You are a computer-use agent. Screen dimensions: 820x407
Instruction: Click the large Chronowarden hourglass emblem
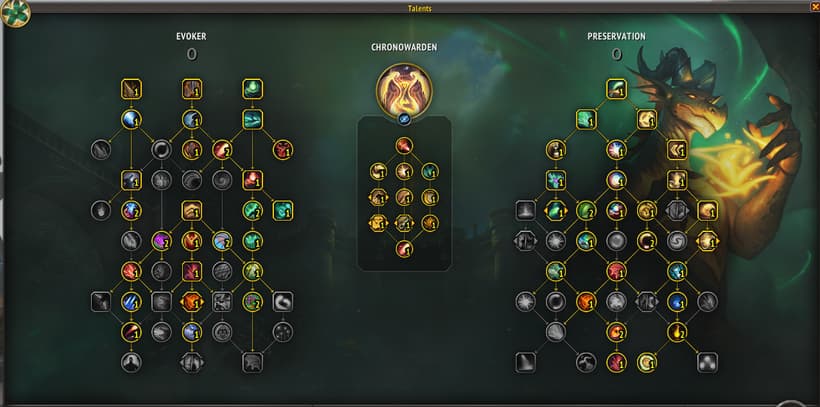tap(404, 88)
